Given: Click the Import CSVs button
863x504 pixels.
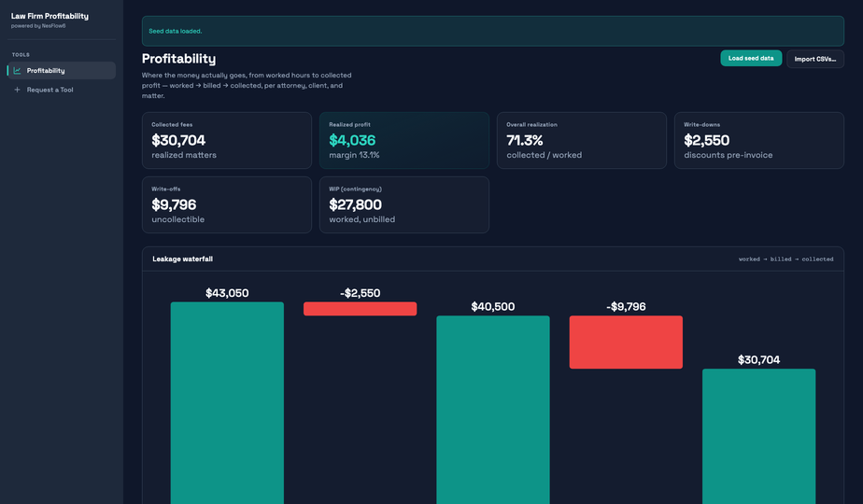Looking at the screenshot, I should point(815,59).
